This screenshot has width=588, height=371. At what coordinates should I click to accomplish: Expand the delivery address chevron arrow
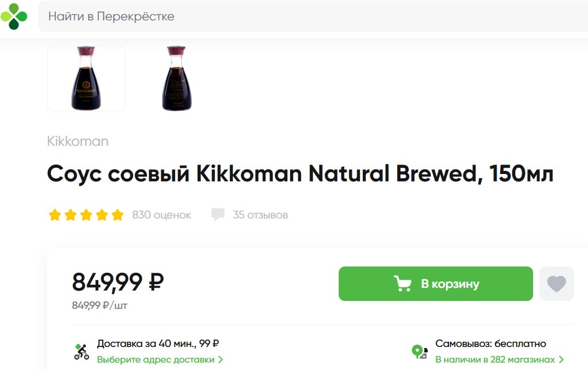[221, 360]
